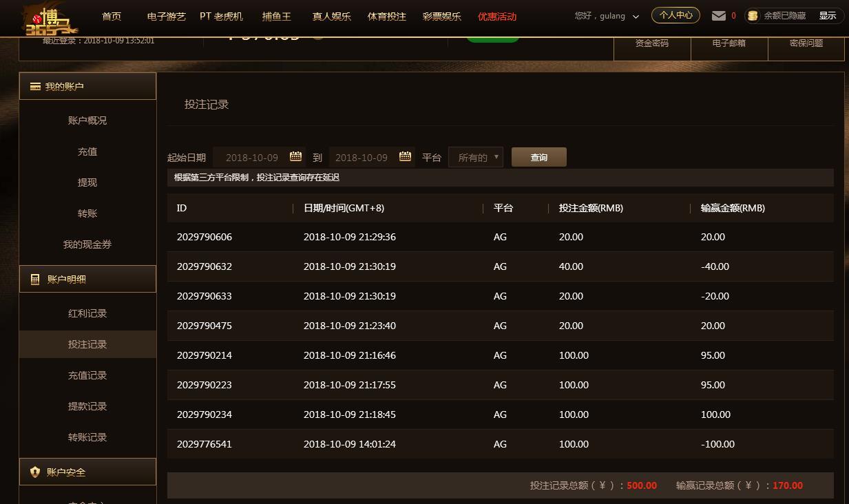Select 红利记录 in the sidebar

coord(87,313)
